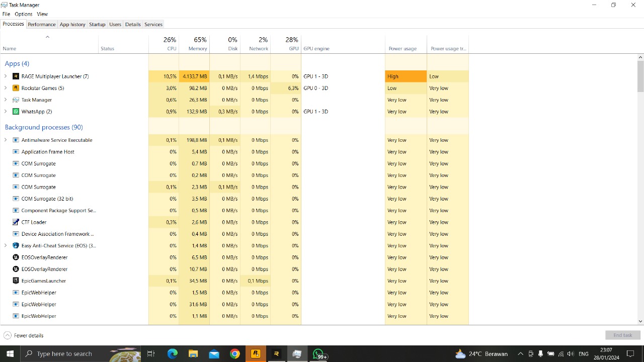Switch to the App history tab

pyautogui.click(x=72, y=24)
